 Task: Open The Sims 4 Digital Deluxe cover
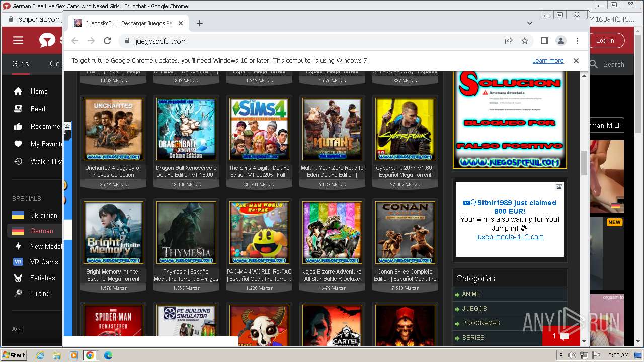pyautogui.click(x=259, y=129)
